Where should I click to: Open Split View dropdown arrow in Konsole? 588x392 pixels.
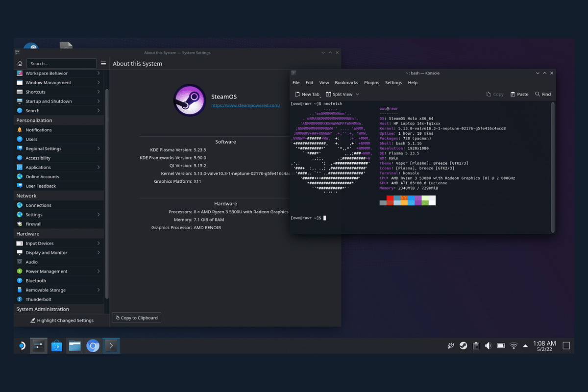[357, 94]
